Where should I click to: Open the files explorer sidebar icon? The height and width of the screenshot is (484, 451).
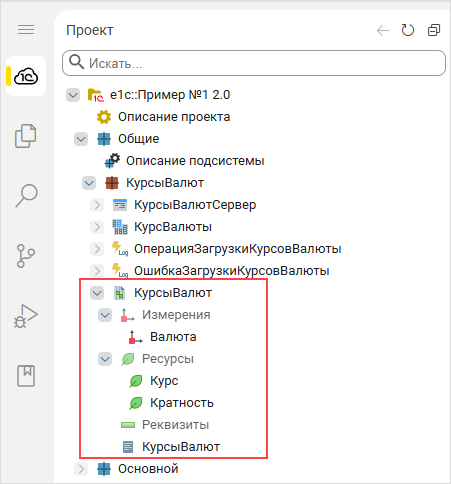(26, 136)
